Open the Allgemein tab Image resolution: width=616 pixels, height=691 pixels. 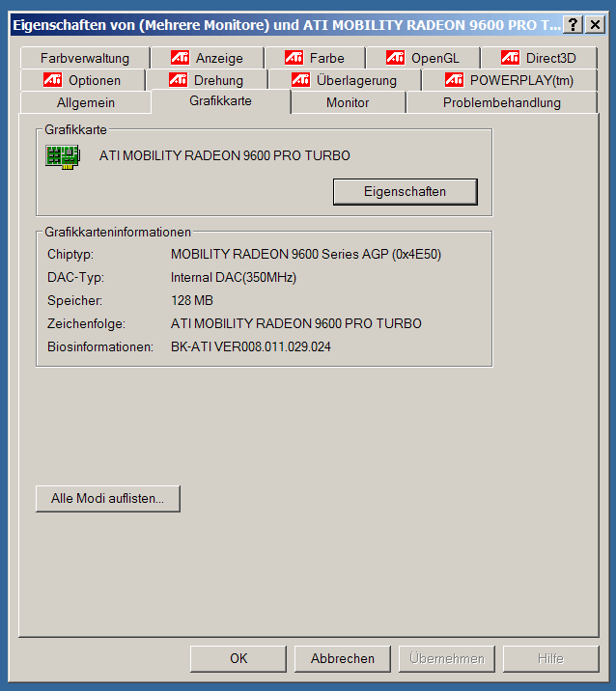pos(86,102)
